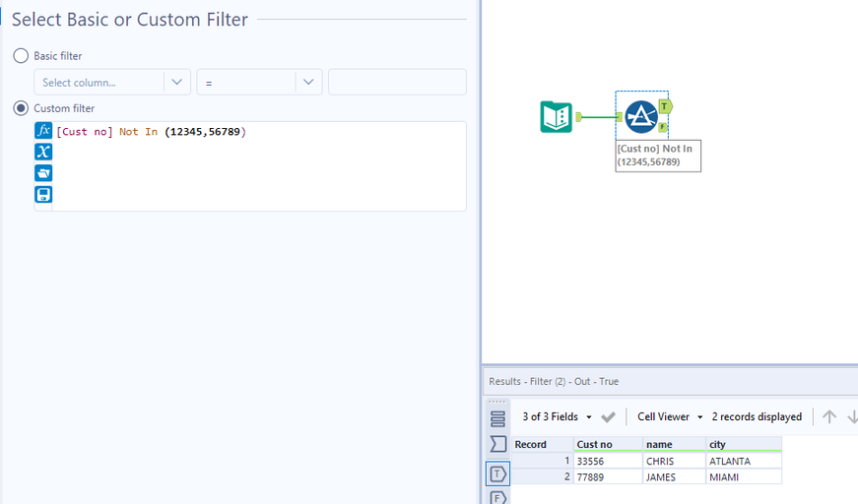The image size is (858, 504).
Task: Open the Cell Viewer dropdown
Action: (670, 416)
